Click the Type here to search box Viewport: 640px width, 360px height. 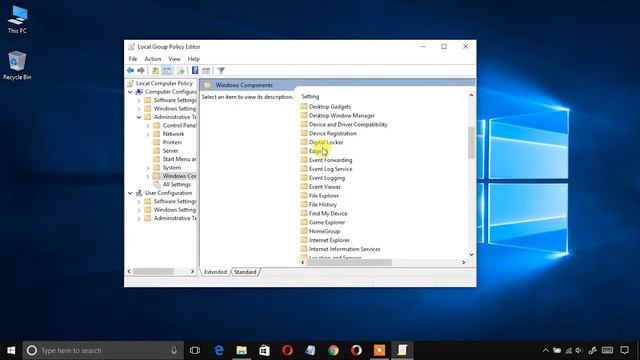[103, 350]
